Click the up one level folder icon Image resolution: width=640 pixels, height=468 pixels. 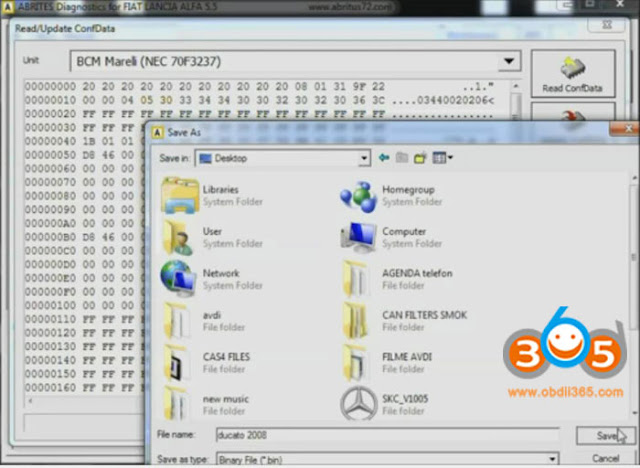(x=402, y=157)
